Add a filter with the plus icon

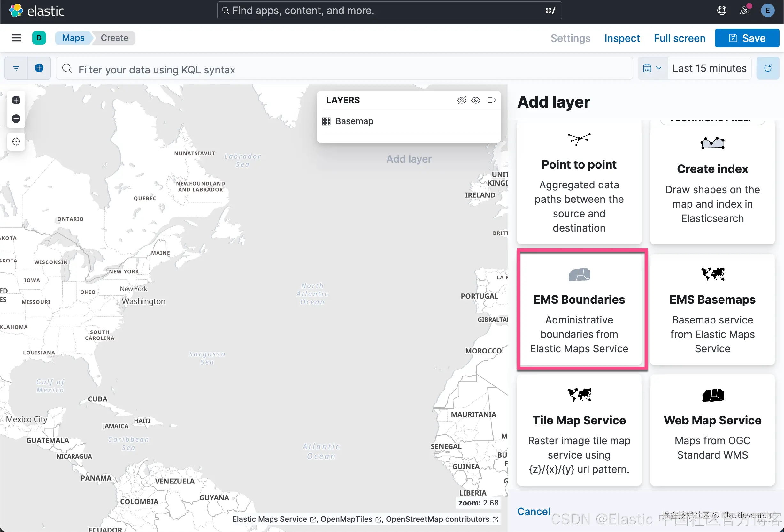coord(39,68)
